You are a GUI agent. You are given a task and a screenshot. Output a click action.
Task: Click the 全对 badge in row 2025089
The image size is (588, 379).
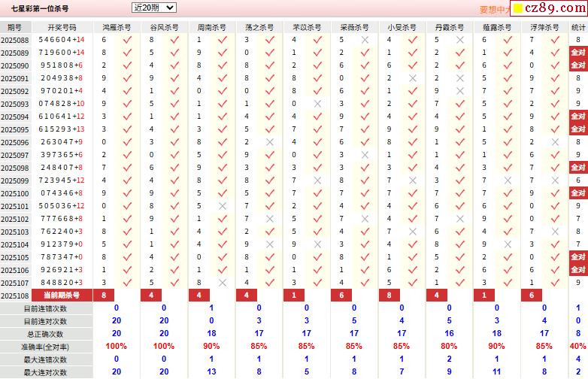(x=578, y=53)
